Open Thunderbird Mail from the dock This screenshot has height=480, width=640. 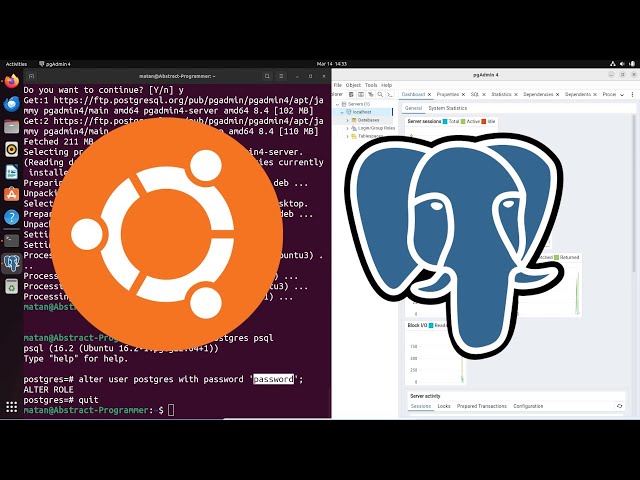(x=11, y=104)
